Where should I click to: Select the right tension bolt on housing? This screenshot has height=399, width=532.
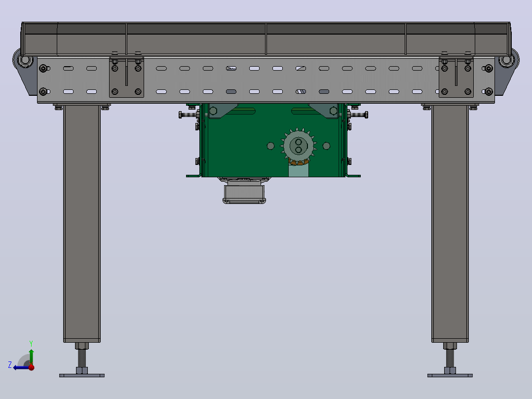[358, 115]
